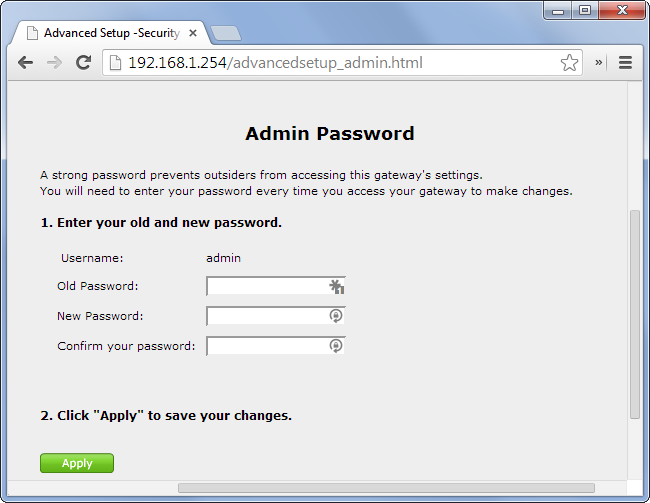Reload the current page
Screen dimensions: 650x503
[84, 62]
